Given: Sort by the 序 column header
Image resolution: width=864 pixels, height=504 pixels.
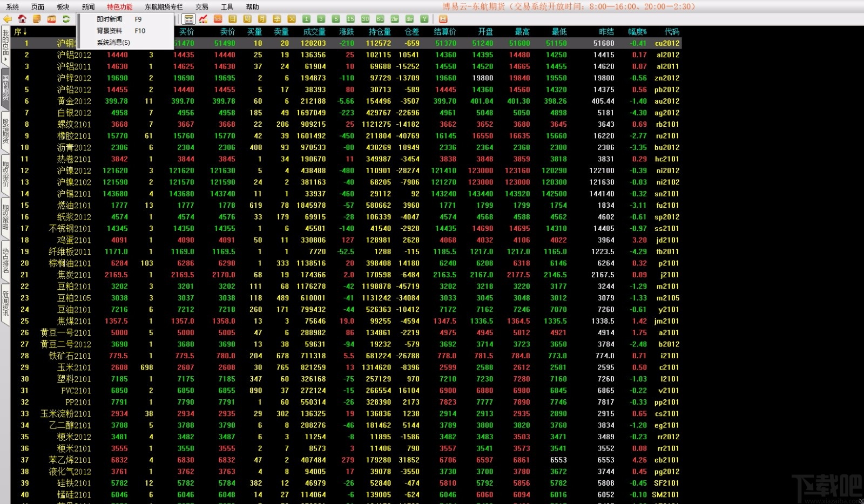Looking at the screenshot, I should pyautogui.click(x=21, y=32).
